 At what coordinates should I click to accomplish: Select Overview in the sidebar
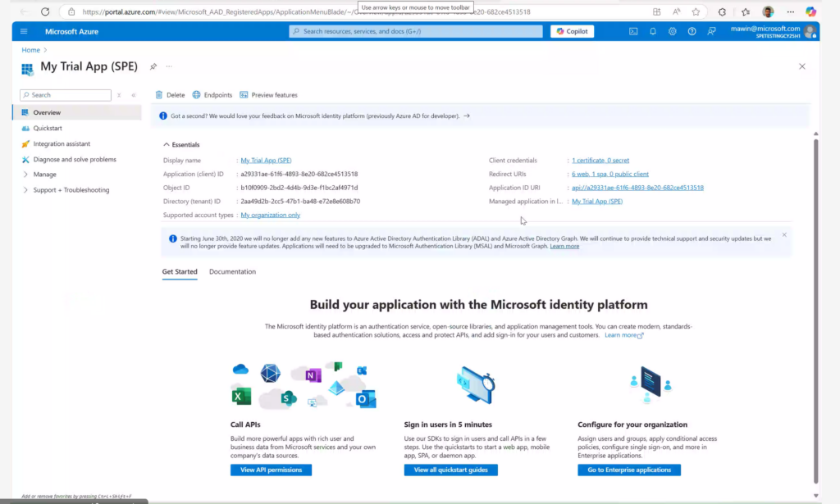(x=77, y=112)
